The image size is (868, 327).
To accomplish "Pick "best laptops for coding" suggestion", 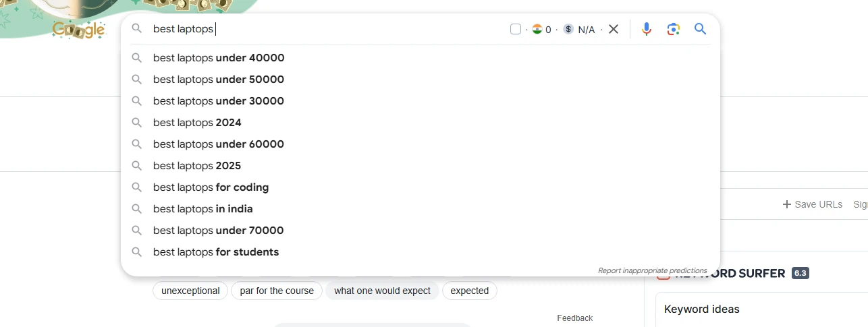I will pos(211,187).
